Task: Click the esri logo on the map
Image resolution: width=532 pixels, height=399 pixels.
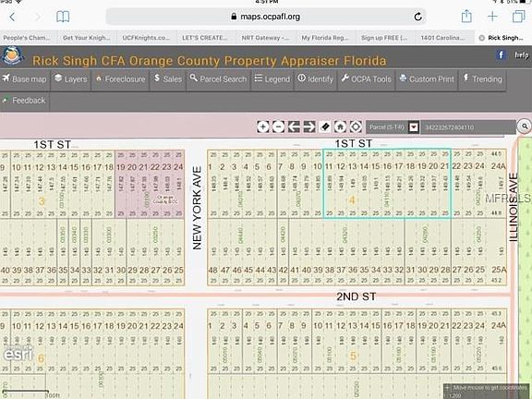Action: 18,355
